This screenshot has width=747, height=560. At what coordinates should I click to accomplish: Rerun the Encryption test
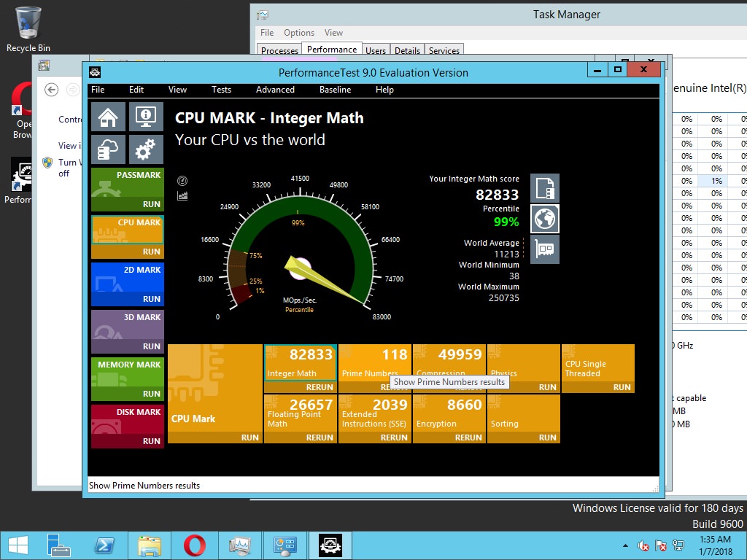468,437
